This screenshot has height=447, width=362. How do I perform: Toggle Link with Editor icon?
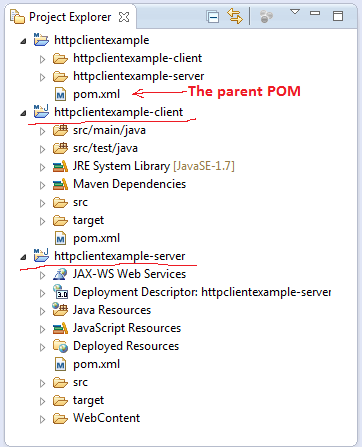click(235, 16)
